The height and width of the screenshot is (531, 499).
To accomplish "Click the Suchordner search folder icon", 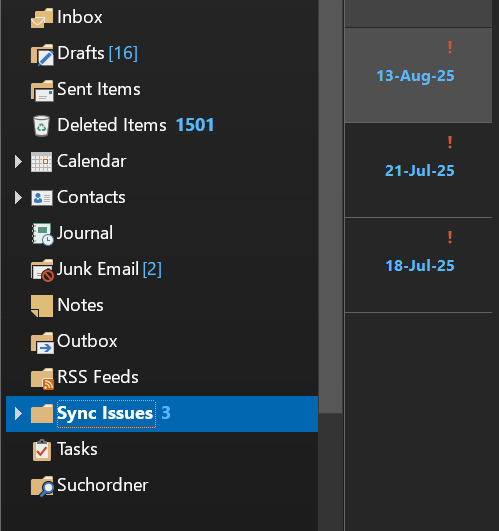I will pos(42,486).
